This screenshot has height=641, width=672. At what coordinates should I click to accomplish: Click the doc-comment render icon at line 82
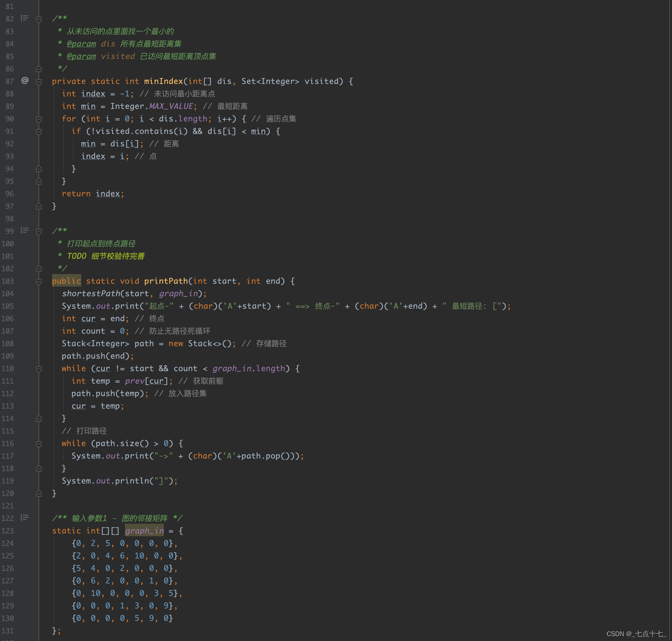[25, 18]
